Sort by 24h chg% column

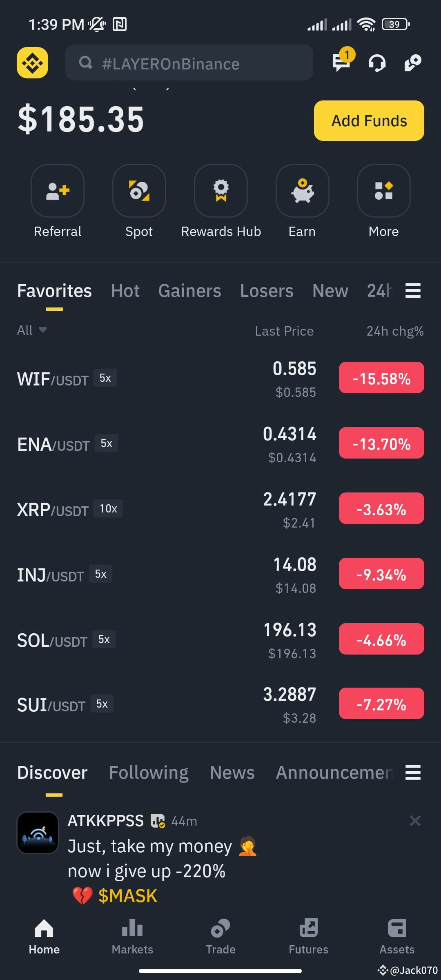click(395, 331)
